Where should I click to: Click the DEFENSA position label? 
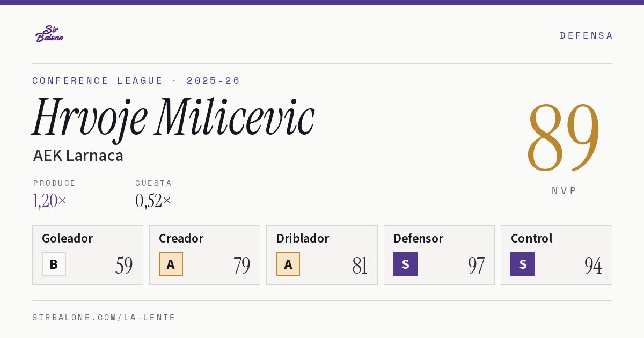pos(586,35)
